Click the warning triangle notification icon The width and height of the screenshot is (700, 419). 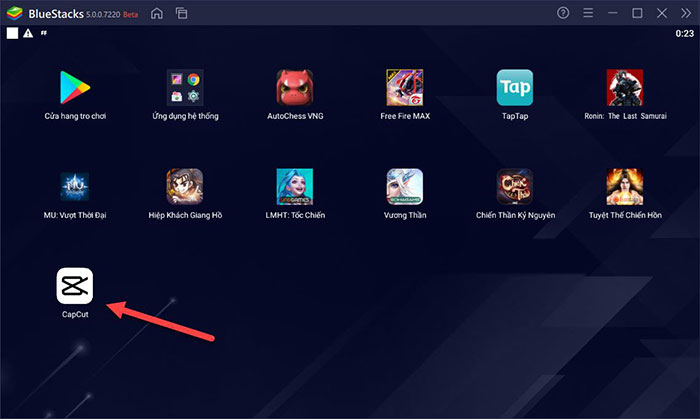tap(28, 33)
